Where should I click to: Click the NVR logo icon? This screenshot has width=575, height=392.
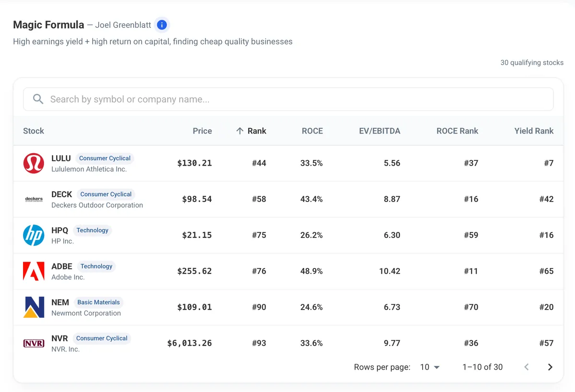(x=34, y=343)
